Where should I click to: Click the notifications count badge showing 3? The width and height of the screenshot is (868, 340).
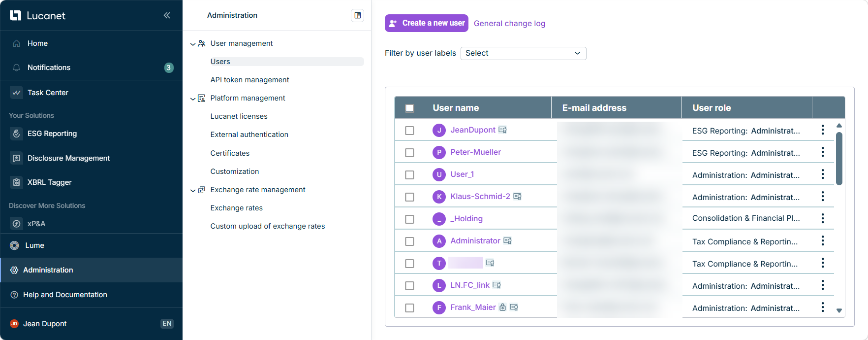[x=169, y=68]
